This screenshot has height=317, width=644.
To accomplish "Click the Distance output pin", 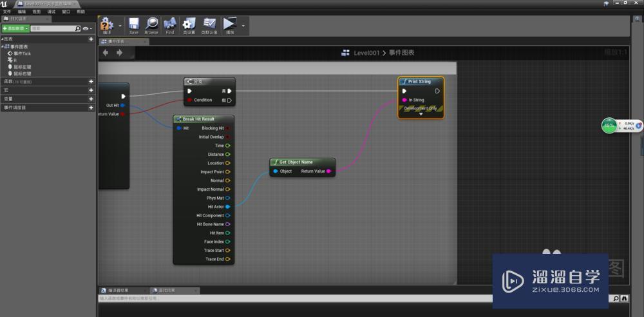I will coord(227,154).
